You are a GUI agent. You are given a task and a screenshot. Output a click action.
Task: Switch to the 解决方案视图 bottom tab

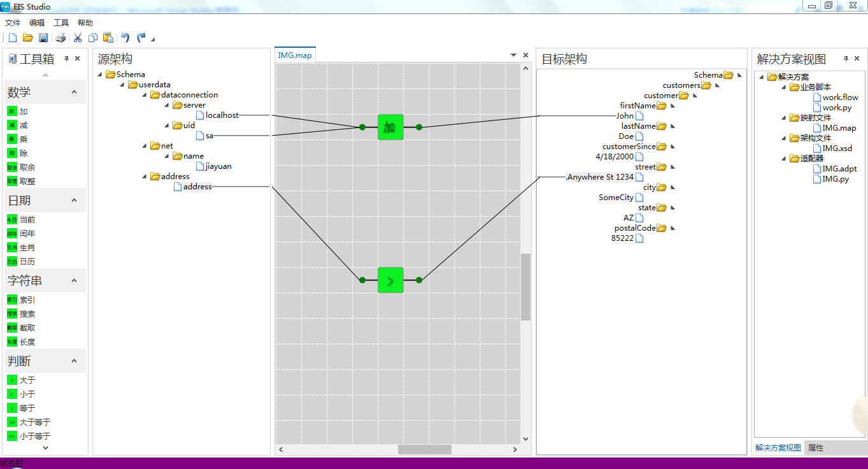point(778,448)
